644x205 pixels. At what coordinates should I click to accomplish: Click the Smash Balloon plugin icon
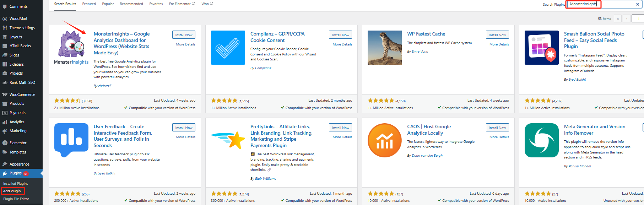pyautogui.click(x=542, y=48)
